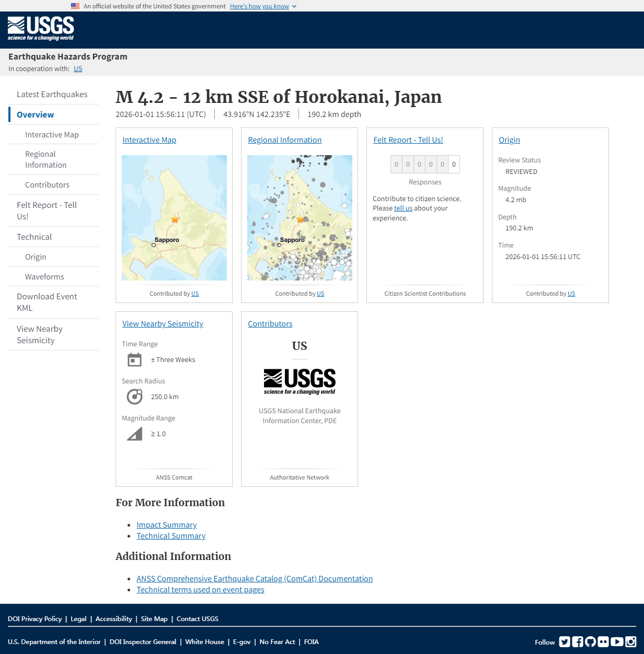Open the USGS Twitter page
644x654 pixels.
pyautogui.click(x=565, y=641)
